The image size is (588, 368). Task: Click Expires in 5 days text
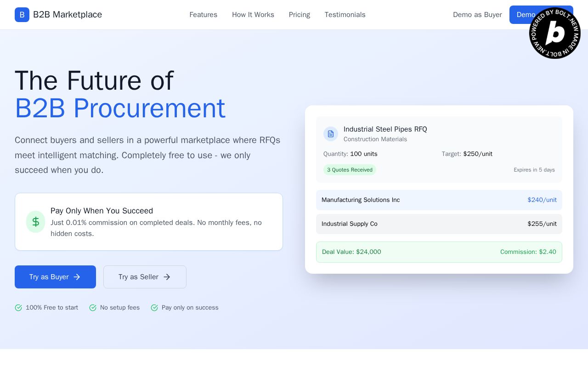(534, 170)
